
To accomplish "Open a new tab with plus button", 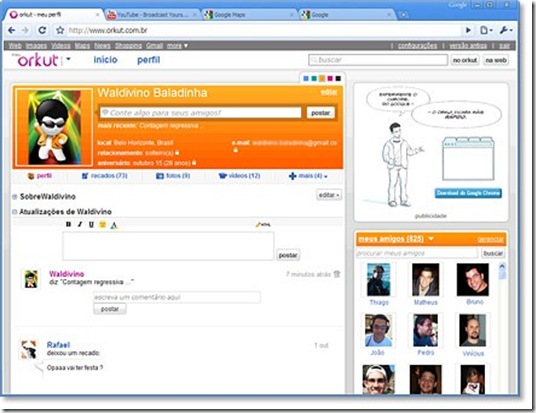I will point(404,15).
